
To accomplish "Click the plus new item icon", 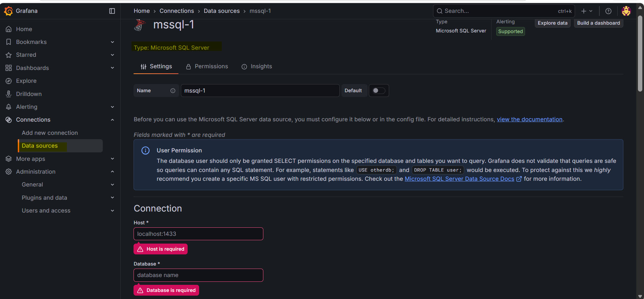I will (584, 11).
